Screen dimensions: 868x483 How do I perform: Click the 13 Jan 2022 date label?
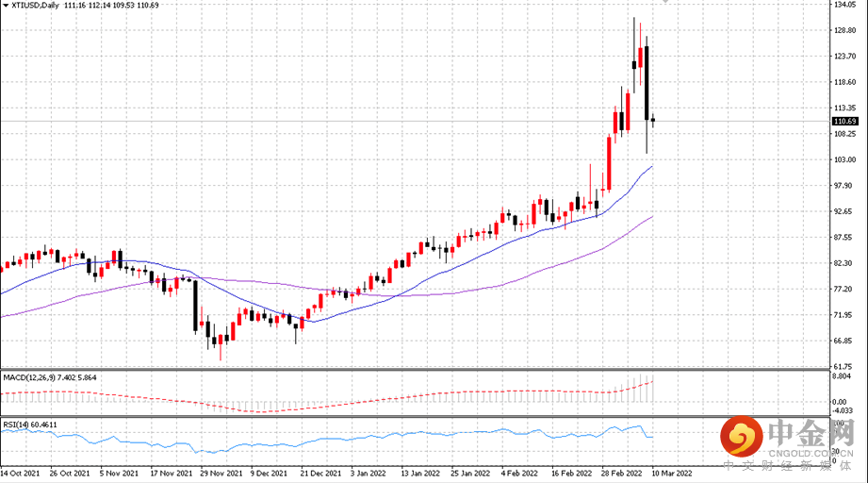420,474
